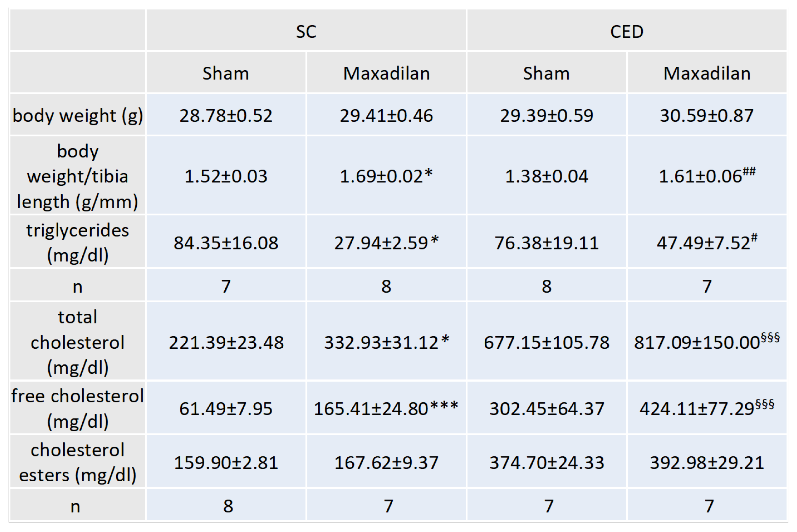Select the Sham subheader under SC

tap(226, 73)
